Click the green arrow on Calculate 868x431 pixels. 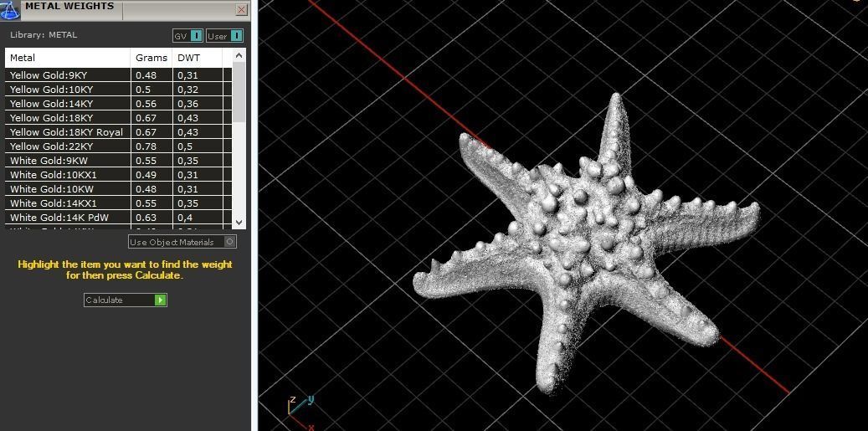(x=161, y=300)
